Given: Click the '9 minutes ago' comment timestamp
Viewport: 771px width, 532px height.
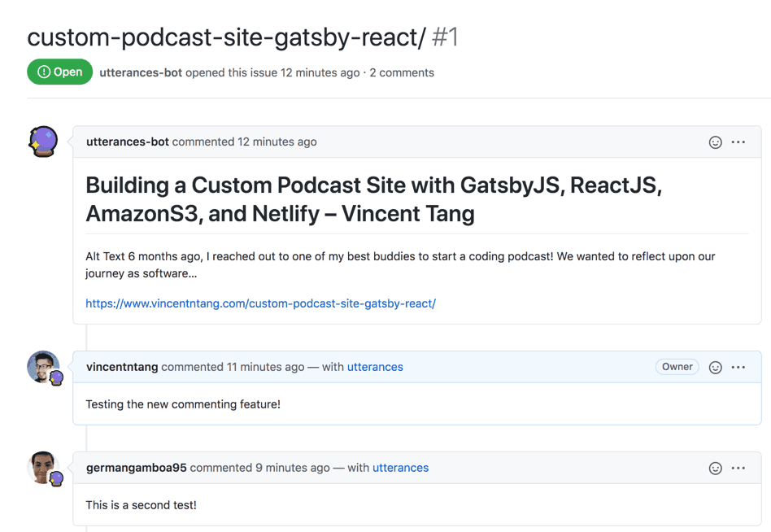Looking at the screenshot, I should (292, 468).
